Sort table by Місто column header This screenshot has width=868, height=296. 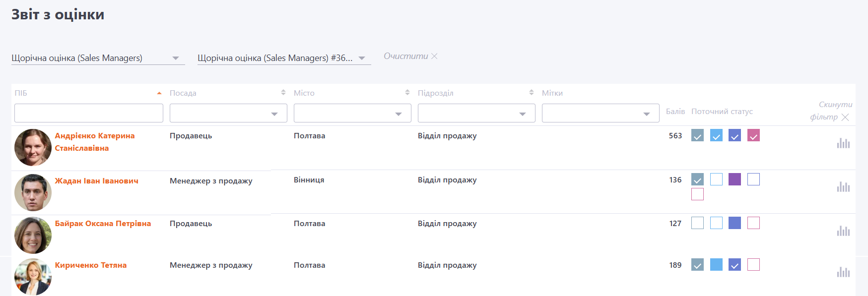click(x=304, y=93)
